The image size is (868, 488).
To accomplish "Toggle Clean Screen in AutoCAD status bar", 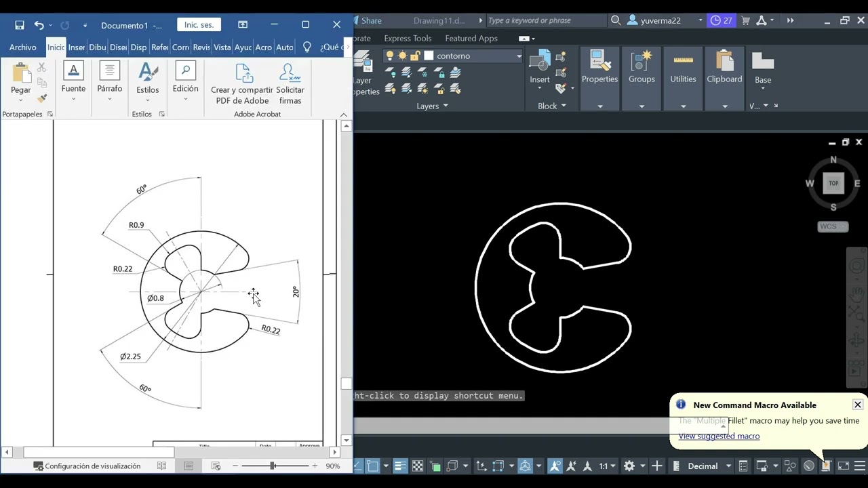I will click(843, 466).
